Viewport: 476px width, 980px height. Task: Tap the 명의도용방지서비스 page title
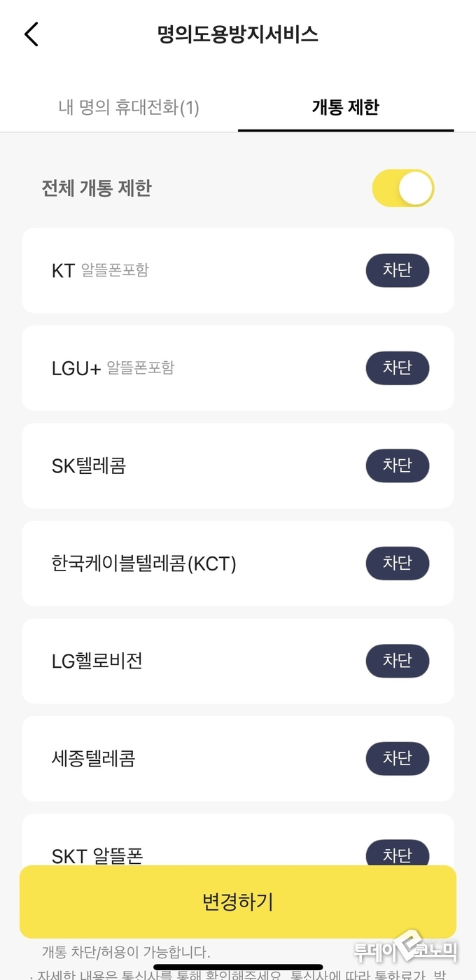point(238,34)
